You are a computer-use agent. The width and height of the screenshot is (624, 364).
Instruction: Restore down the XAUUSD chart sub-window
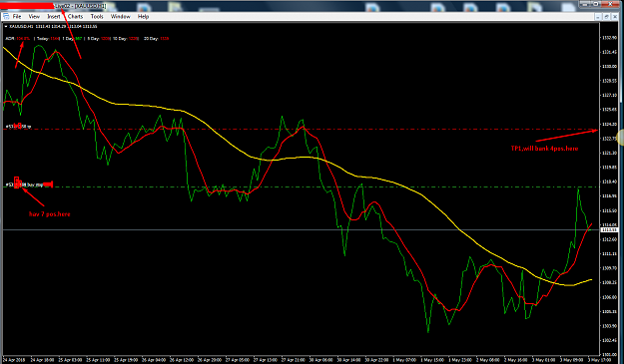(x=606, y=17)
